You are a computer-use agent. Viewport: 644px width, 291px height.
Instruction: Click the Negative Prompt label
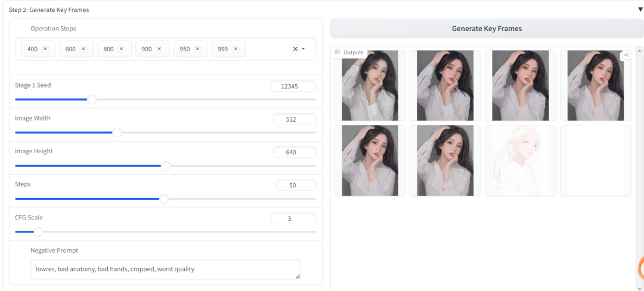pos(54,250)
